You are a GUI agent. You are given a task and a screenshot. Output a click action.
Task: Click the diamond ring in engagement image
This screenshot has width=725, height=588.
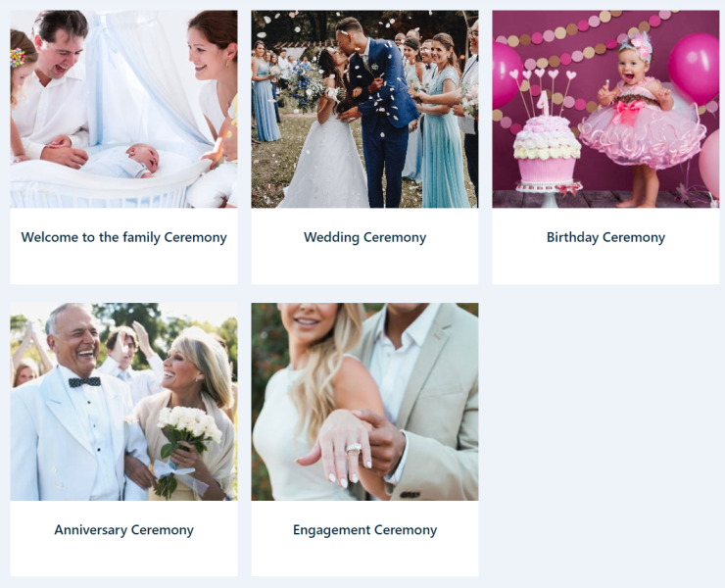coord(354,448)
